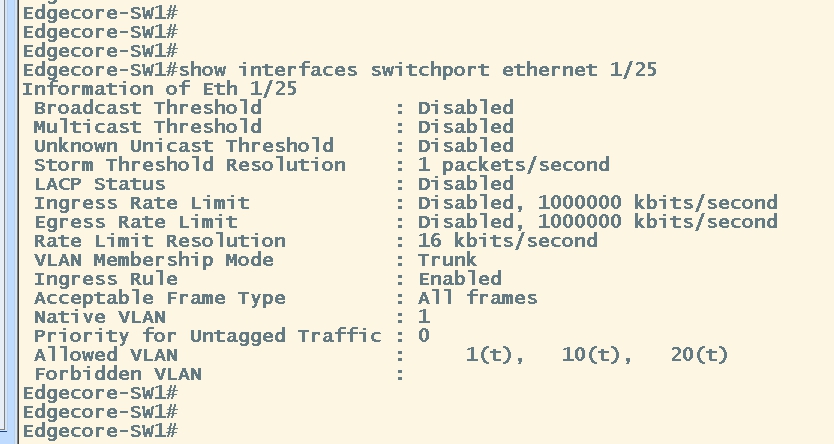Click the Storm Threshold Resolution value
This screenshot has width=834, height=444.
coord(514,165)
